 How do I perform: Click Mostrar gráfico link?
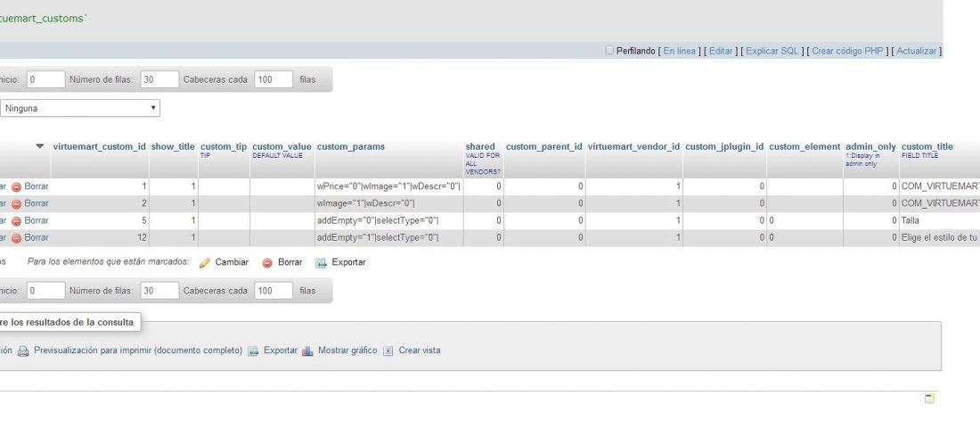tap(347, 351)
